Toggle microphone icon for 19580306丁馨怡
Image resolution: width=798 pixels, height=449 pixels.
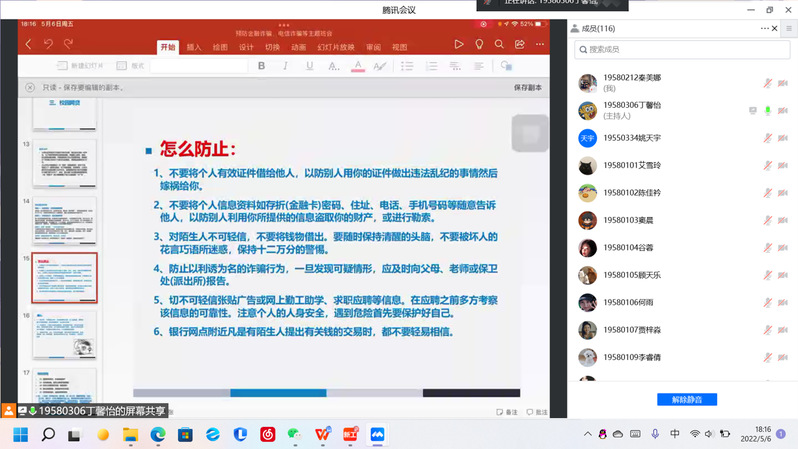click(767, 110)
